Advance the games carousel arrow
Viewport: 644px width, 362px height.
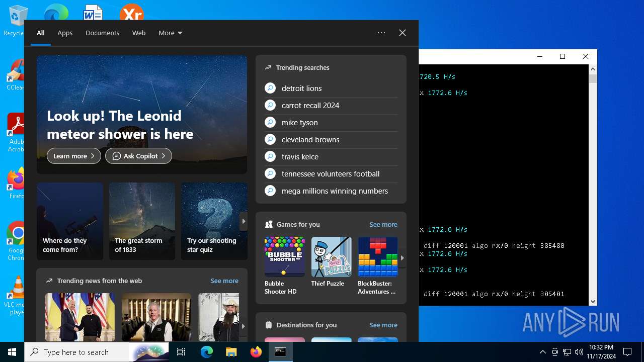coord(402,258)
